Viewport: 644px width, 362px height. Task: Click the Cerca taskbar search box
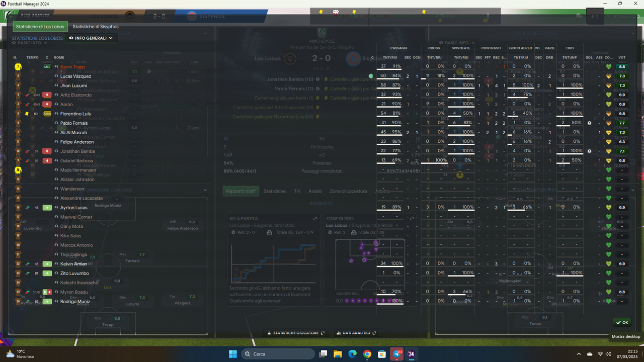tap(278, 354)
